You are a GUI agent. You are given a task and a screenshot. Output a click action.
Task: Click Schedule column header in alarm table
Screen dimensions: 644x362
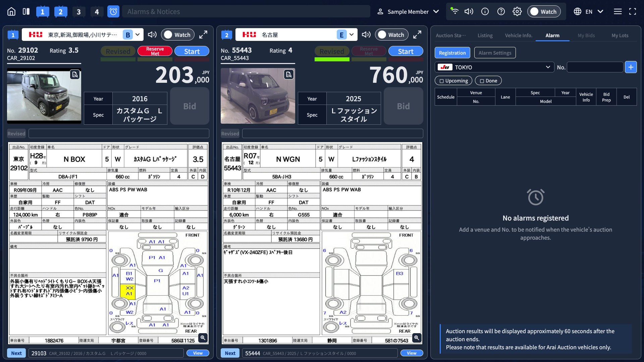[446, 97]
